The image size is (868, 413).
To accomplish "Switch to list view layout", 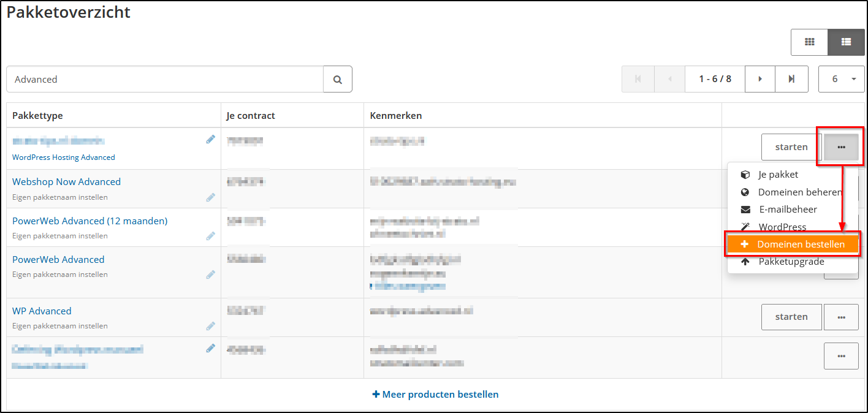I will (x=846, y=42).
